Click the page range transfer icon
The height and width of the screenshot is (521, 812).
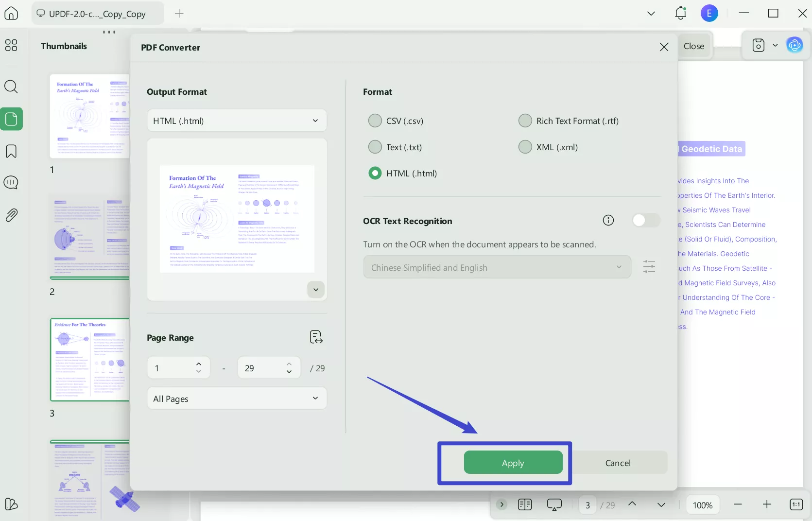pos(316,337)
